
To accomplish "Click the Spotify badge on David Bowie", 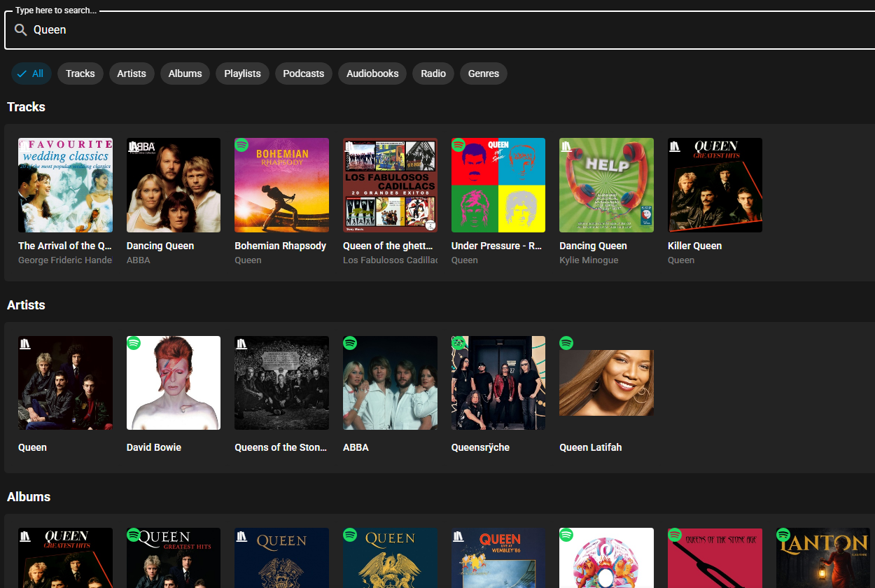I will click(134, 343).
